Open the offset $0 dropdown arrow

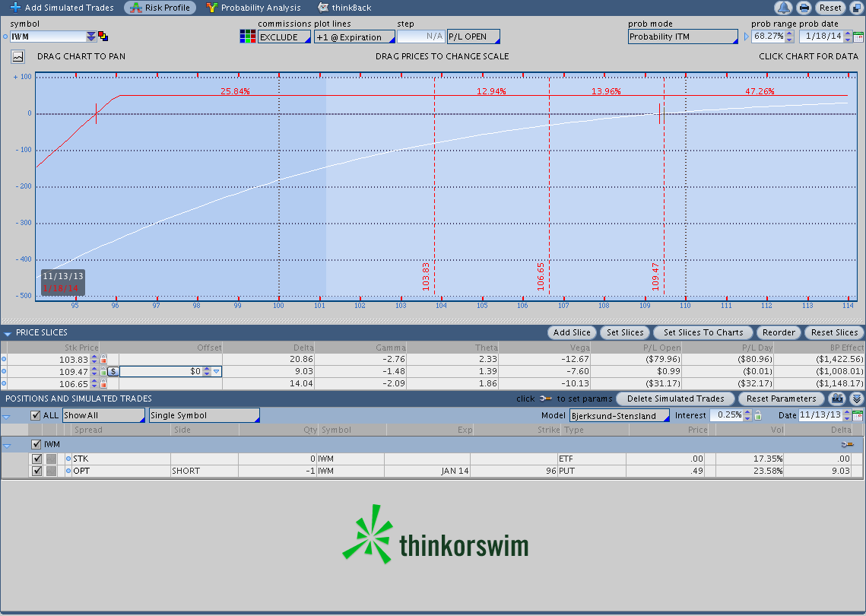coord(217,372)
